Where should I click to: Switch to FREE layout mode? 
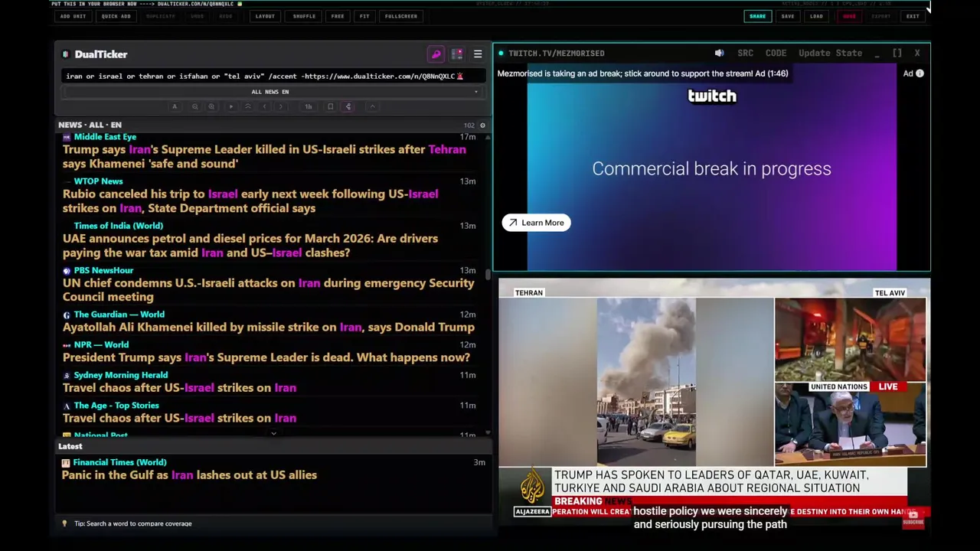click(x=338, y=16)
